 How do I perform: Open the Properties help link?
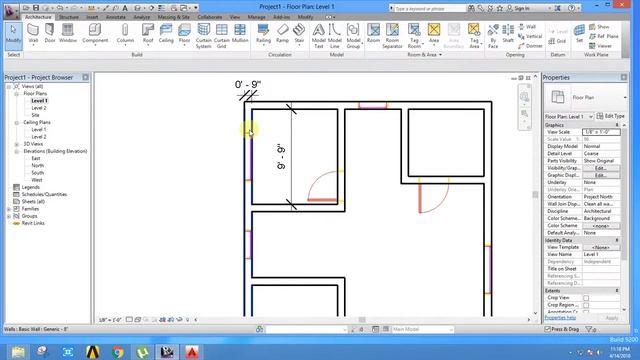560,318
